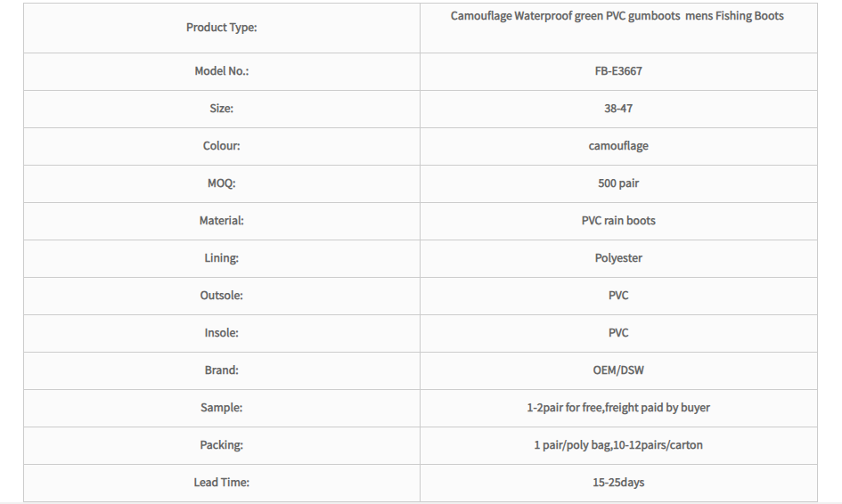Image resolution: width=842 pixels, height=504 pixels.
Task: Click the PVC value in the Insole row
Action: (618, 333)
